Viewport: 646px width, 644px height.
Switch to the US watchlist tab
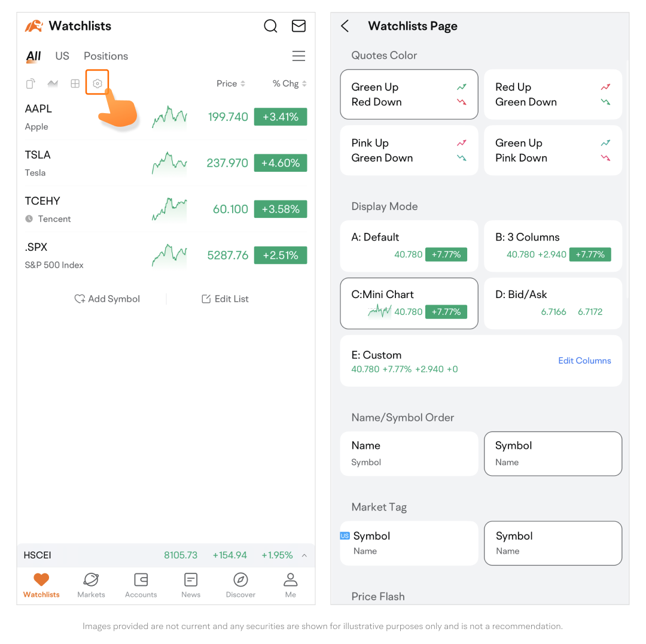click(x=62, y=56)
